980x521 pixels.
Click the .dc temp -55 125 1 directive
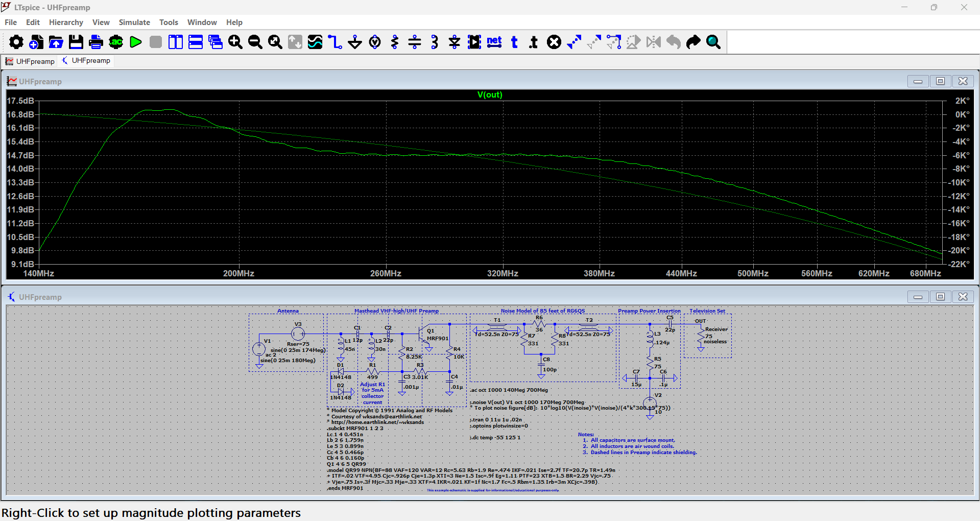[x=495, y=438]
